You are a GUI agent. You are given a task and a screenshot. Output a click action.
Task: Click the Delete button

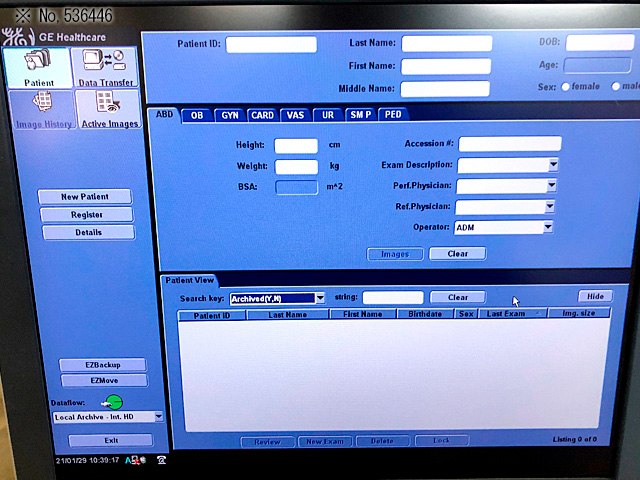click(382, 441)
